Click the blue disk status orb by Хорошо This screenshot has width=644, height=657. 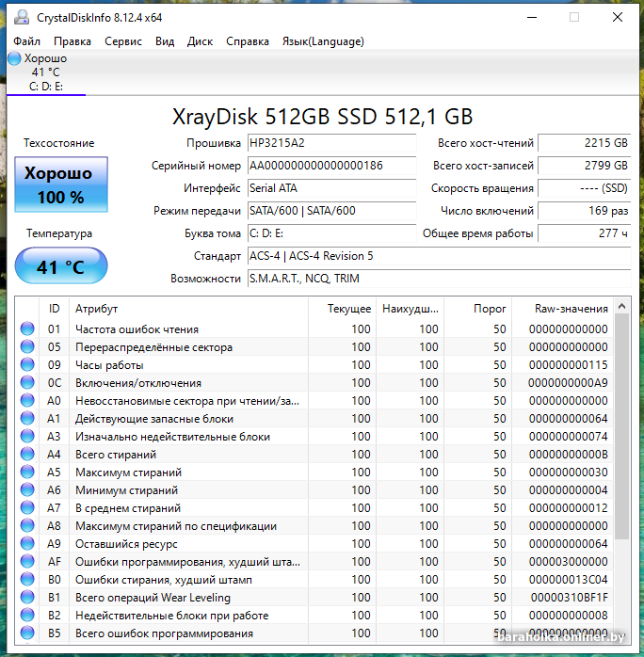14,58
